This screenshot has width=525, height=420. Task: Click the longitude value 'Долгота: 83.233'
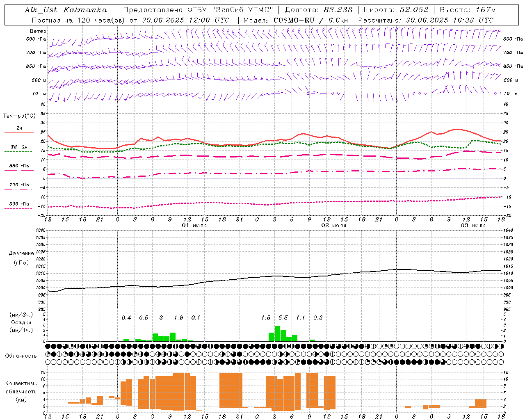pos(319,10)
